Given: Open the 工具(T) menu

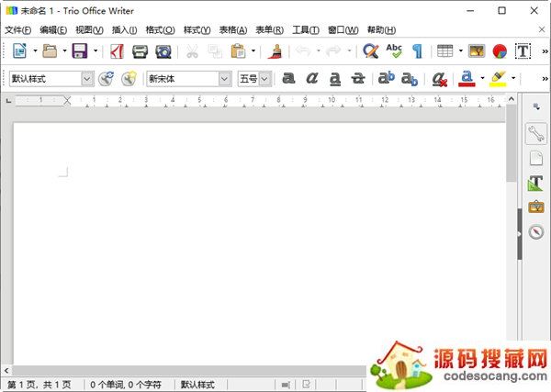Looking at the screenshot, I should click(306, 30).
